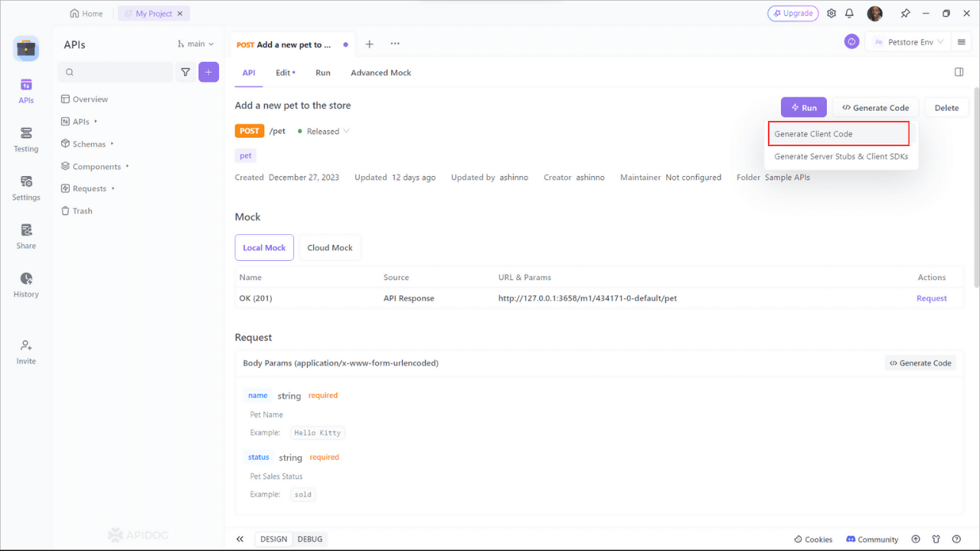Click the APIs search input field

point(115,72)
